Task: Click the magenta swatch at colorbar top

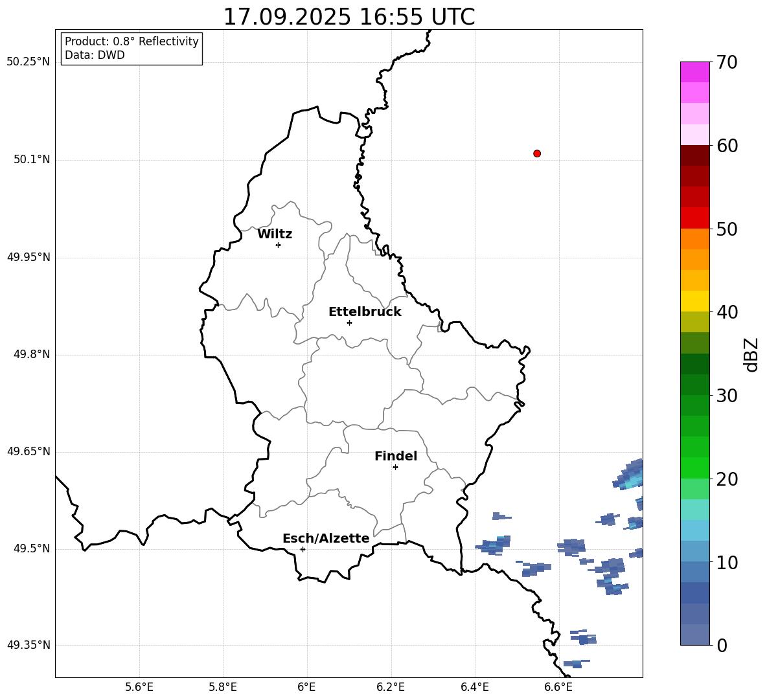Action: 694,72
